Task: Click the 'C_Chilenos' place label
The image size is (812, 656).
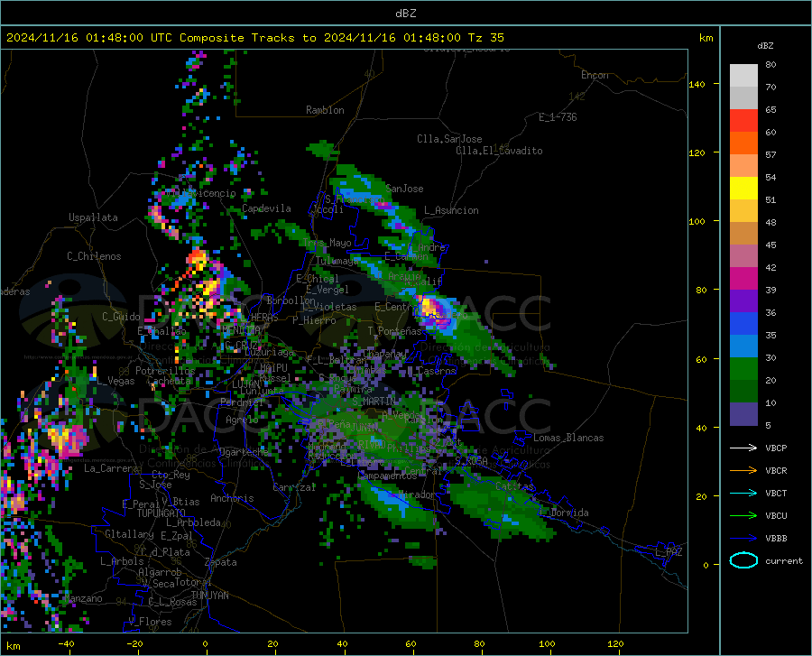Action: point(94,256)
